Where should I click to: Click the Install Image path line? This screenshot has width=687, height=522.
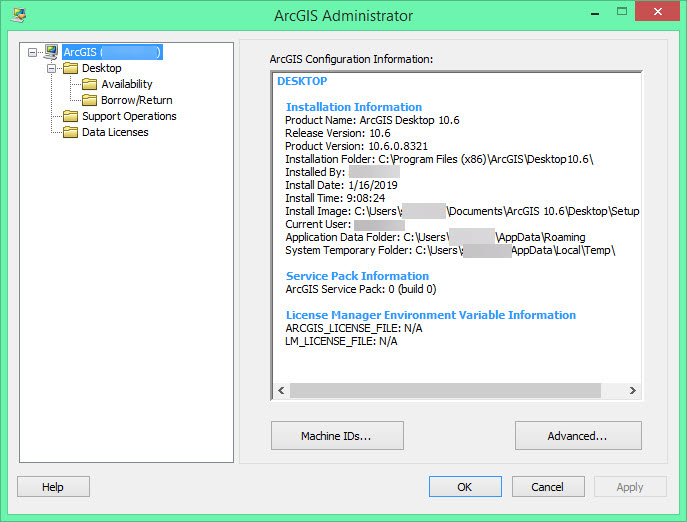point(462,211)
